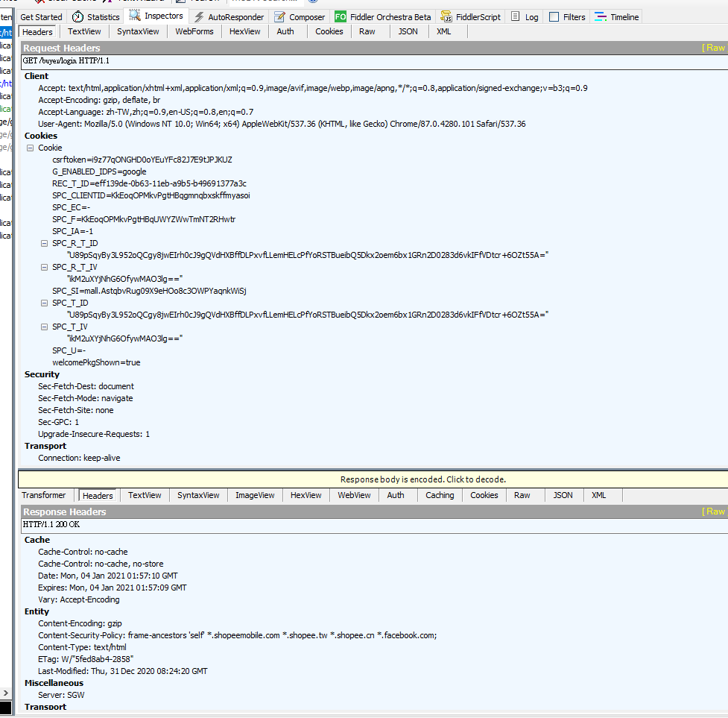The image size is (728, 718).
Task: Select request Auth tab
Action: pyautogui.click(x=285, y=31)
